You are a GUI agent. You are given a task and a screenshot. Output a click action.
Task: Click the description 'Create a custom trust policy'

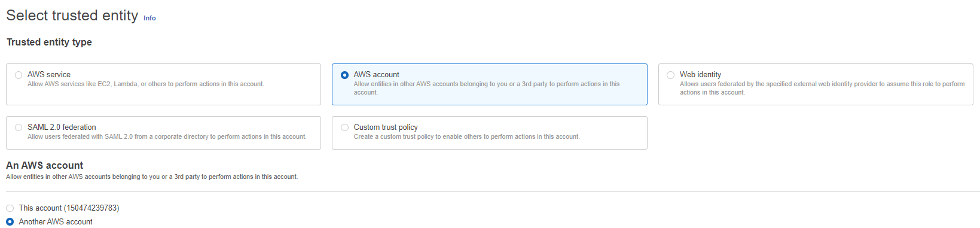click(x=466, y=136)
